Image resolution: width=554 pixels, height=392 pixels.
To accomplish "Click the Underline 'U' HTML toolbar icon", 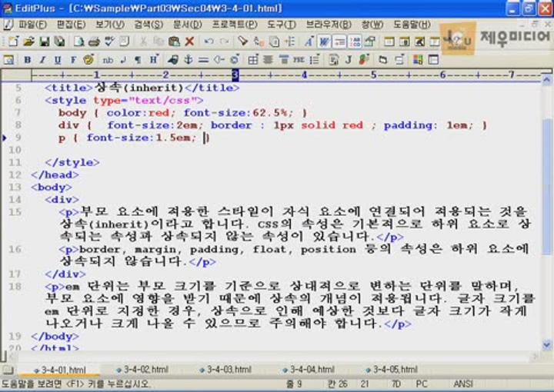I will point(58,60).
